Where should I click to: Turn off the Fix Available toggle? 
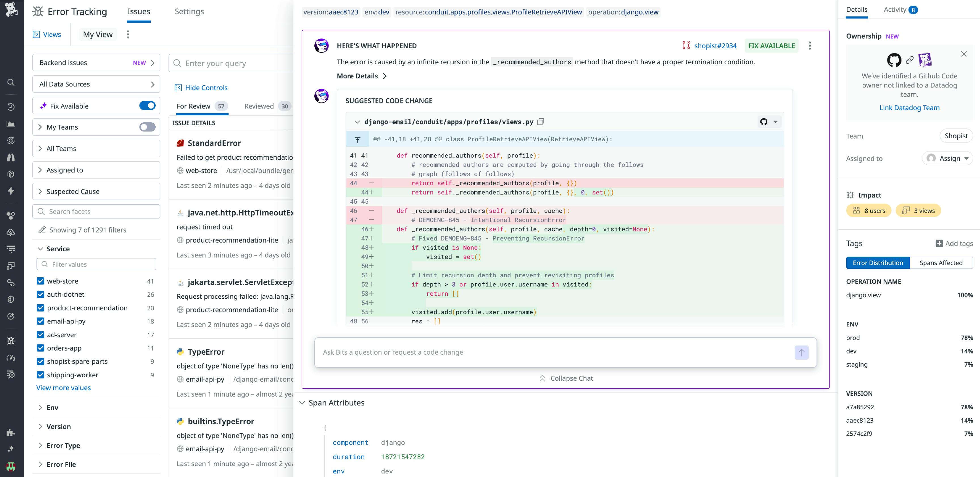click(x=148, y=106)
